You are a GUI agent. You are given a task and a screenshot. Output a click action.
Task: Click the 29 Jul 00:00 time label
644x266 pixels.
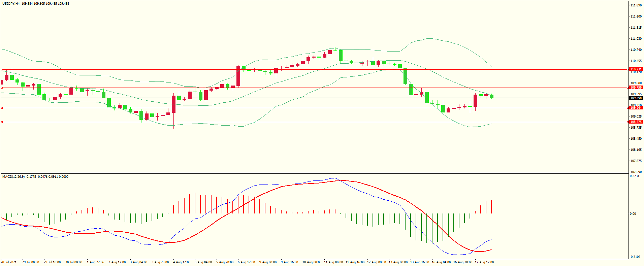coord(31,262)
